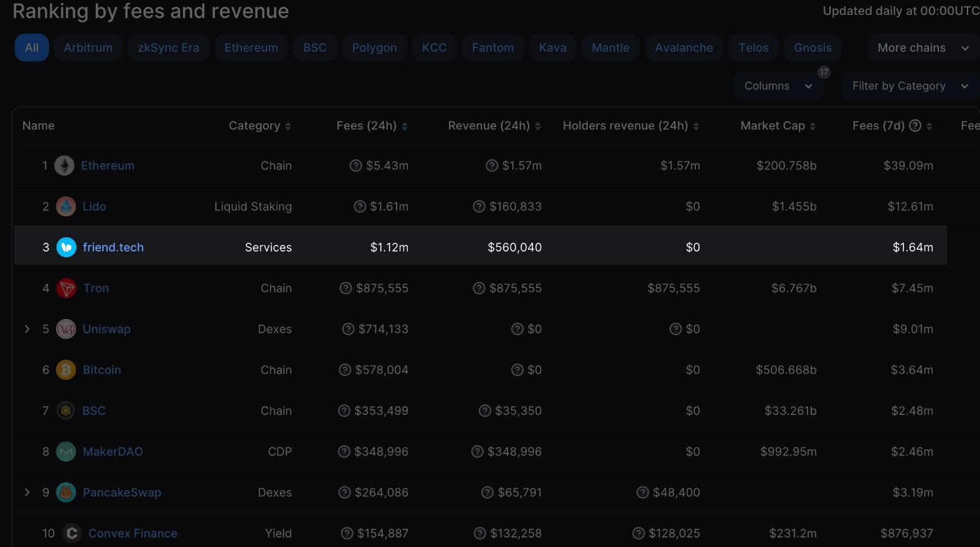Open the Uniswap protocol link

coord(106,329)
